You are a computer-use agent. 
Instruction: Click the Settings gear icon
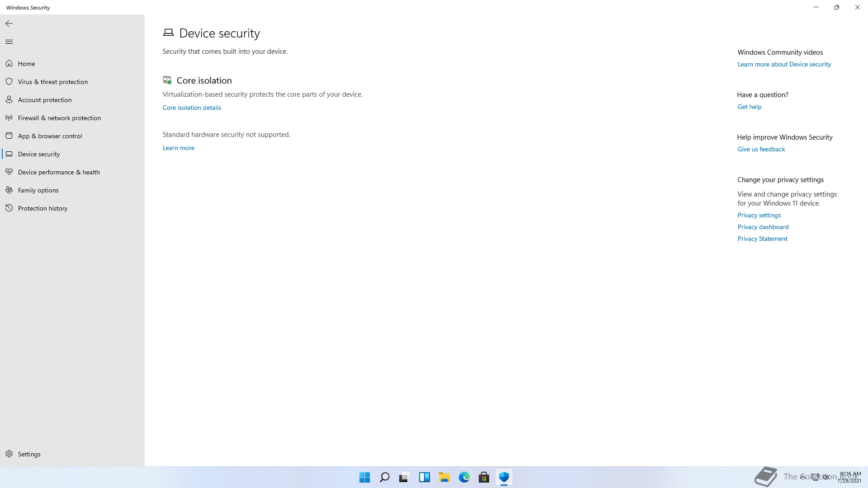tap(9, 454)
